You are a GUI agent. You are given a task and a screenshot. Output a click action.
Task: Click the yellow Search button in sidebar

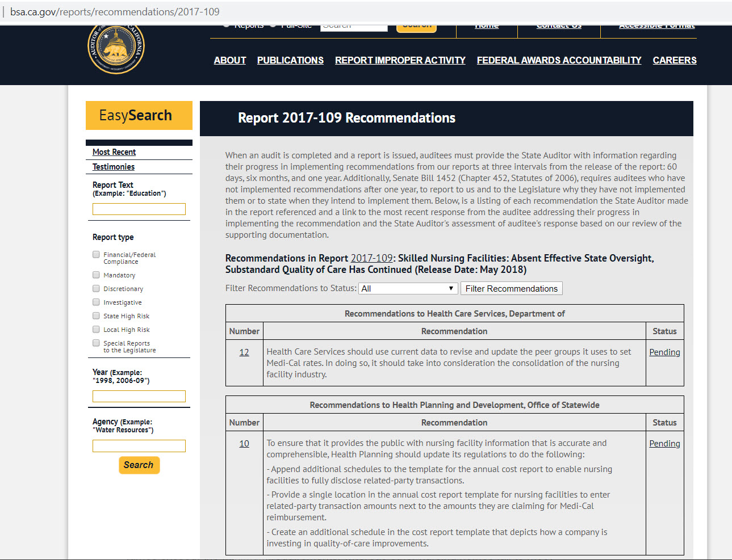point(139,465)
